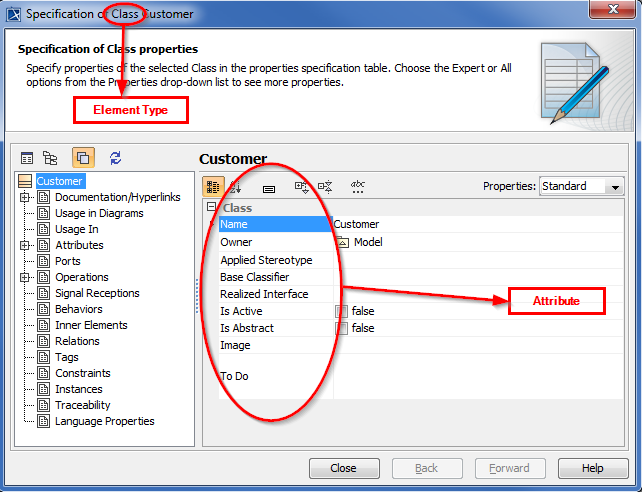Select Signal Receptions tree item

[x=97, y=293]
